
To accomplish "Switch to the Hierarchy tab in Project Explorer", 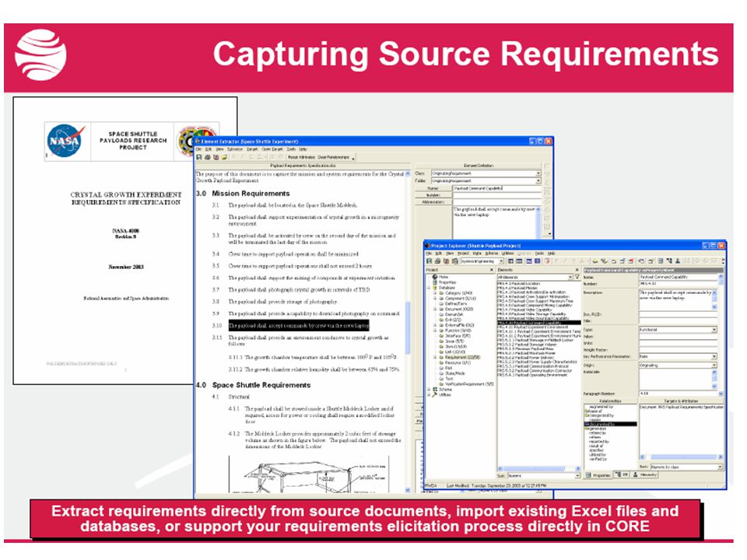I will [645, 475].
